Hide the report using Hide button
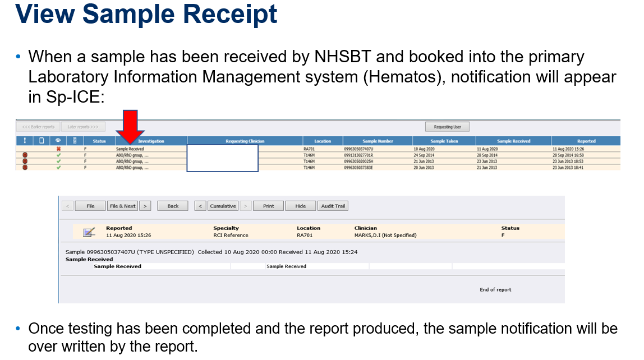Viewport: 644px width, 360px height. (x=301, y=206)
